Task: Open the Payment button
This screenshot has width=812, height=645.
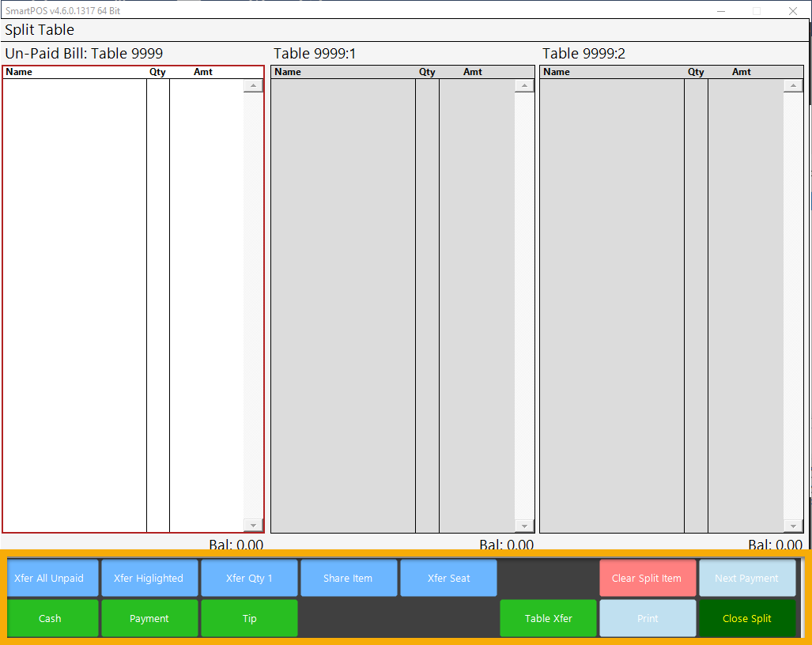Action: [x=149, y=618]
